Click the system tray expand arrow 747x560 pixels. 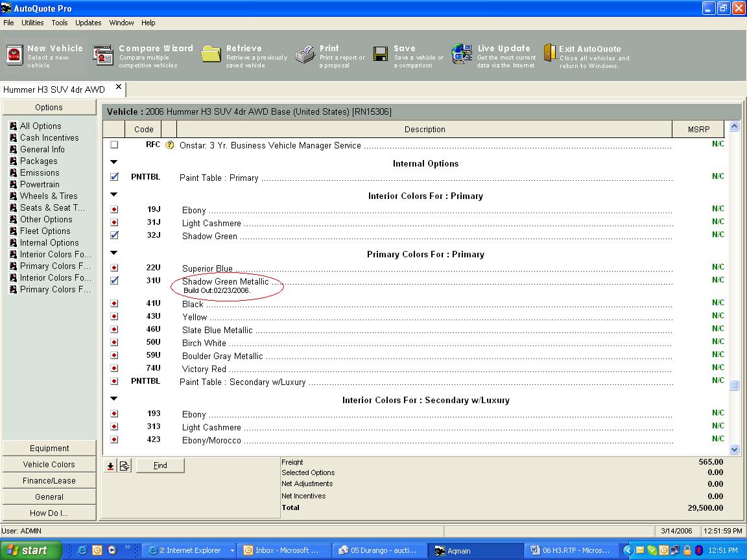point(628,550)
